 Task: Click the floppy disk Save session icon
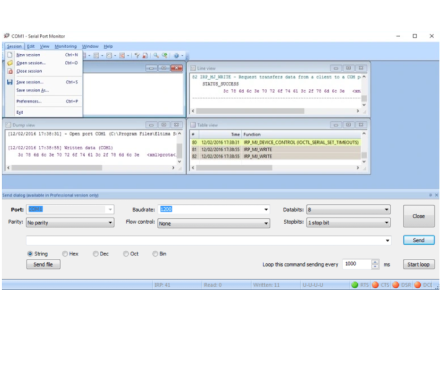10,82
